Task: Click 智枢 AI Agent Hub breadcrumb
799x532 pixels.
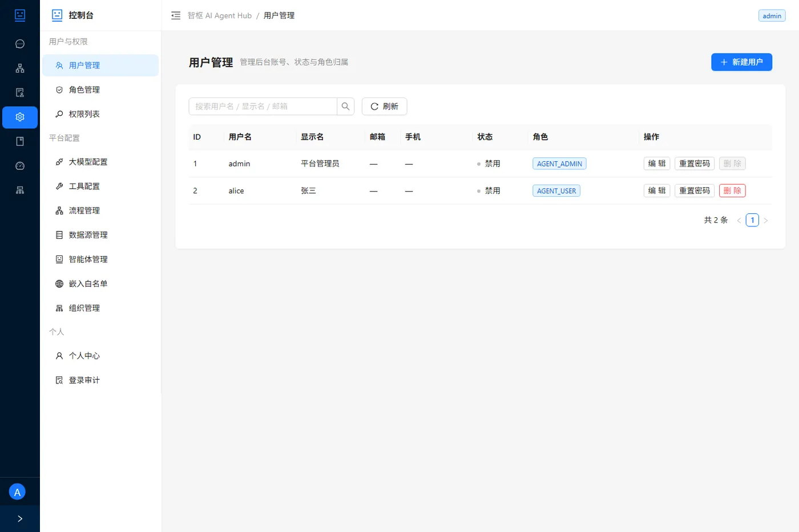Action: (x=220, y=15)
